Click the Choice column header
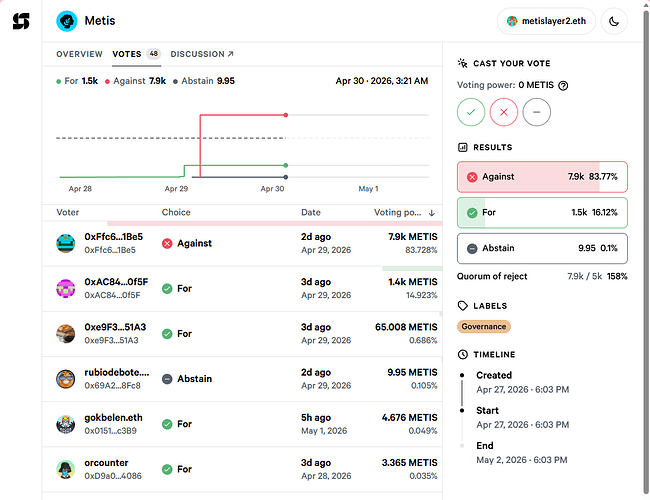 click(x=176, y=212)
